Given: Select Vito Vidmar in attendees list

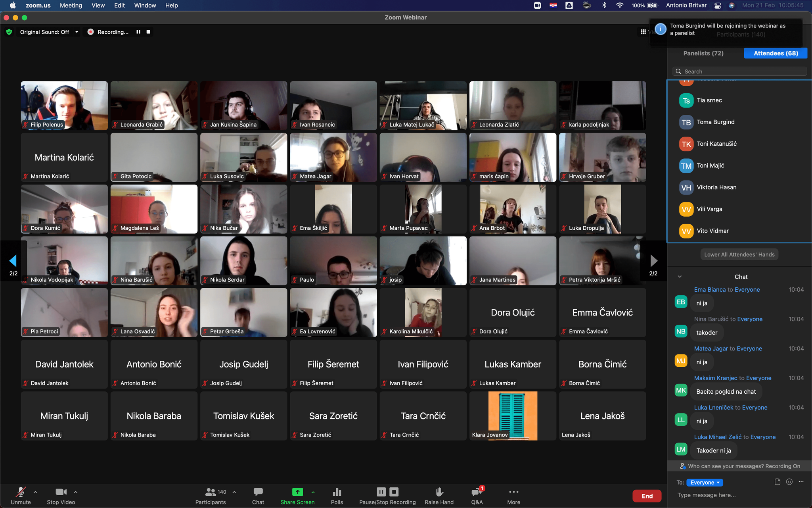Looking at the screenshot, I should point(739,231).
